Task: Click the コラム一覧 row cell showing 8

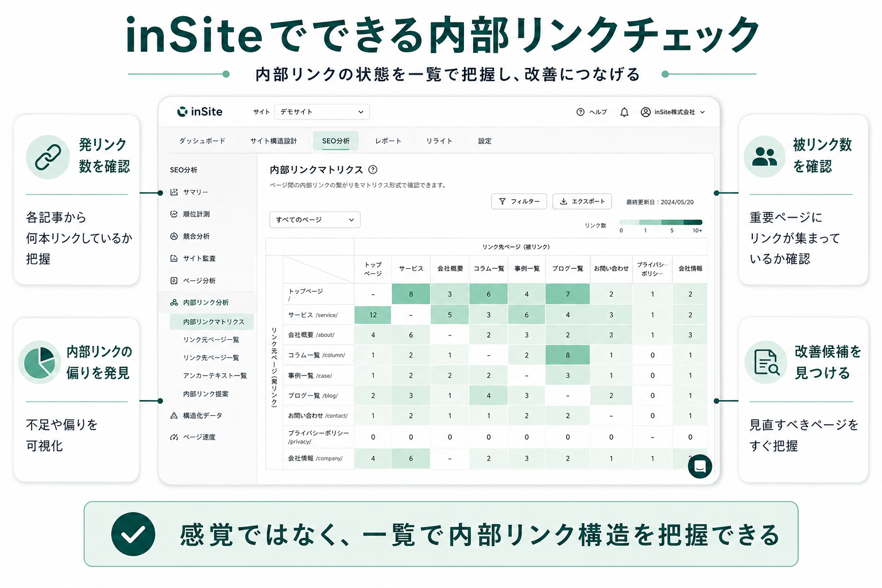Action: [568, 355]
